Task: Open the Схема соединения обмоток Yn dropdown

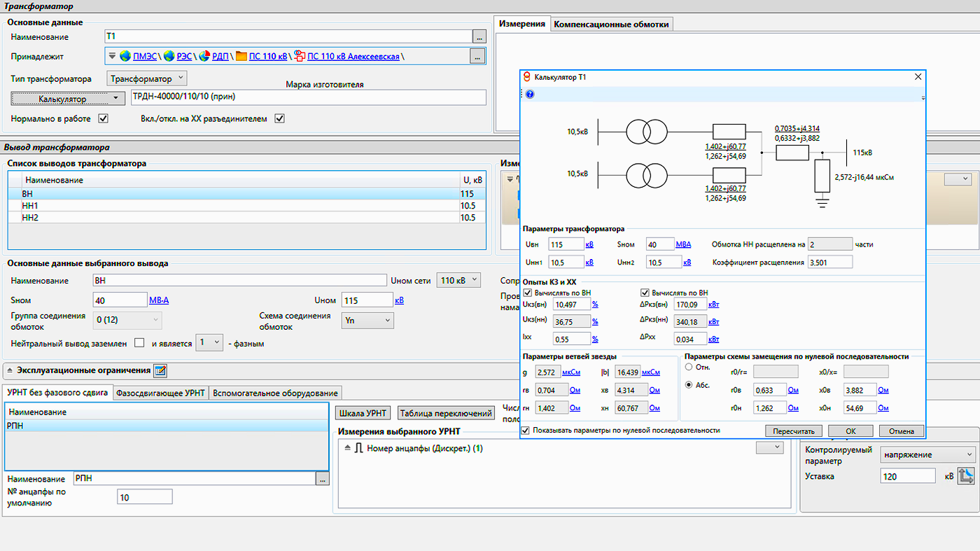Action: point(367,321)
